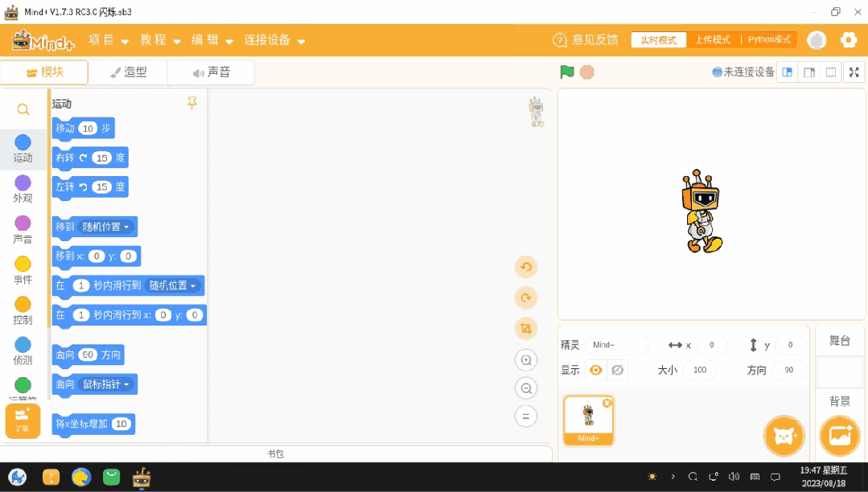The height and width of the screenshot is (492, 868).
Task: Stop the program with the red button
Action: [586, 72]
